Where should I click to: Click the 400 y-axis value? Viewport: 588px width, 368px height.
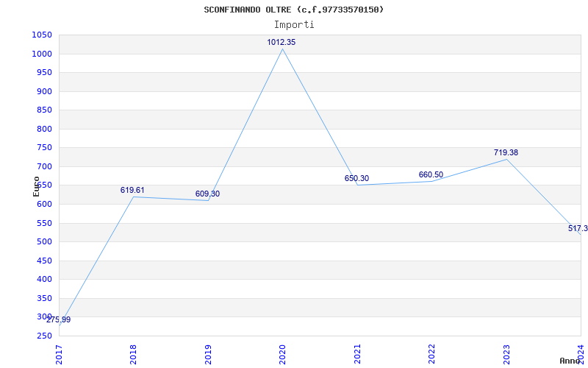click(x=44, y=280)
